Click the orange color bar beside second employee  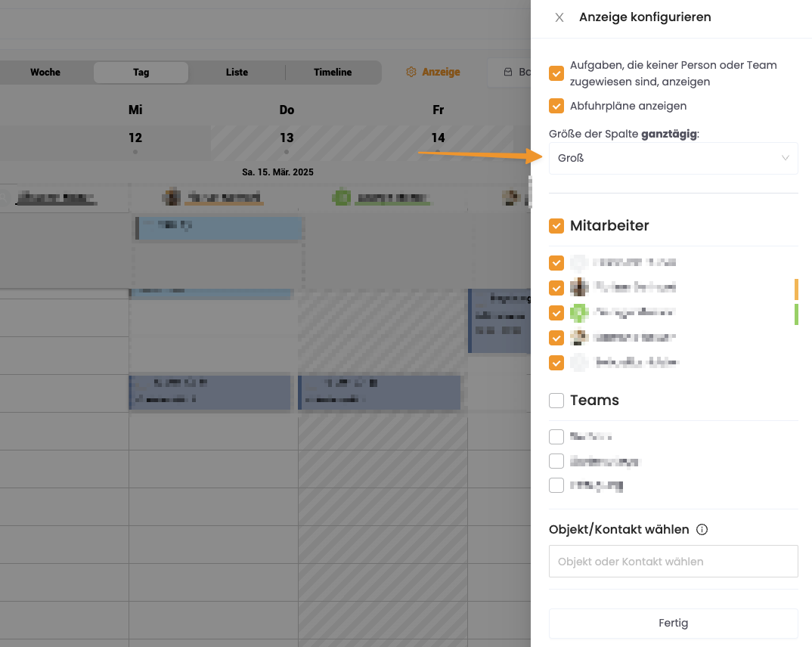796,289
